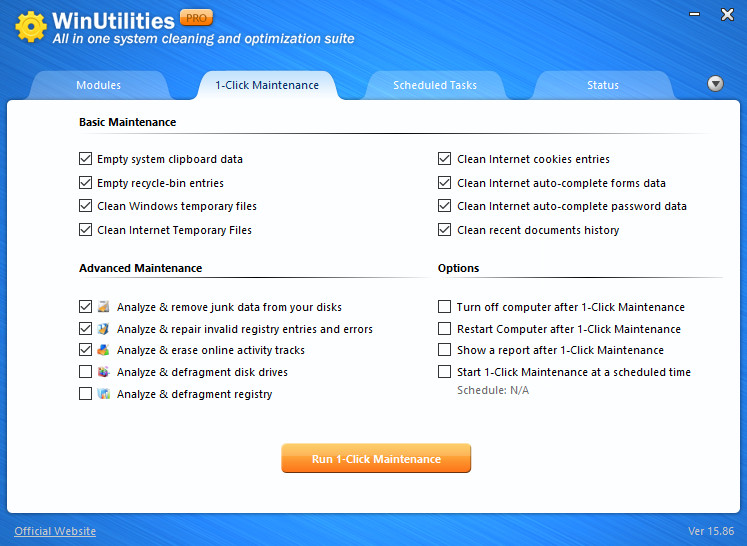The image size is (747, 546).
Task: Click the defragment disk drives icon
Action: pos(103,372)
